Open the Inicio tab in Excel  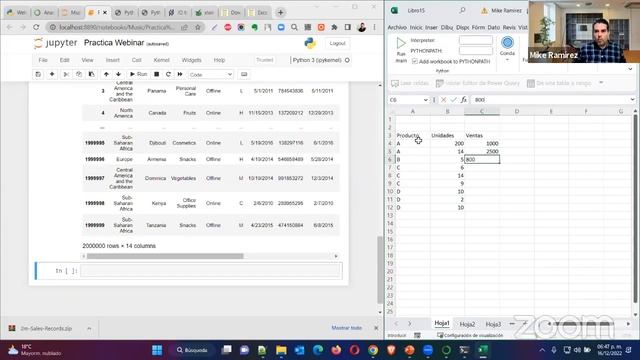pyautogui.click(x=416, y=27)
